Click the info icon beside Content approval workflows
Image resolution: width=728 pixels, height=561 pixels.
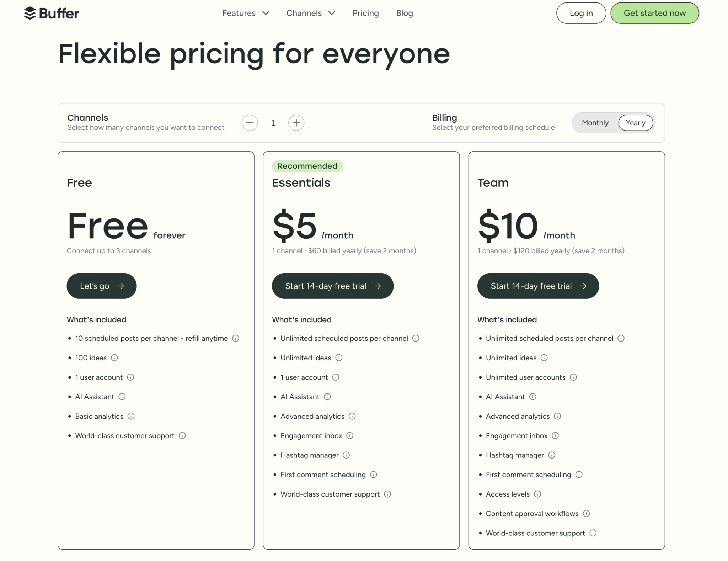(x=586, y=513)
